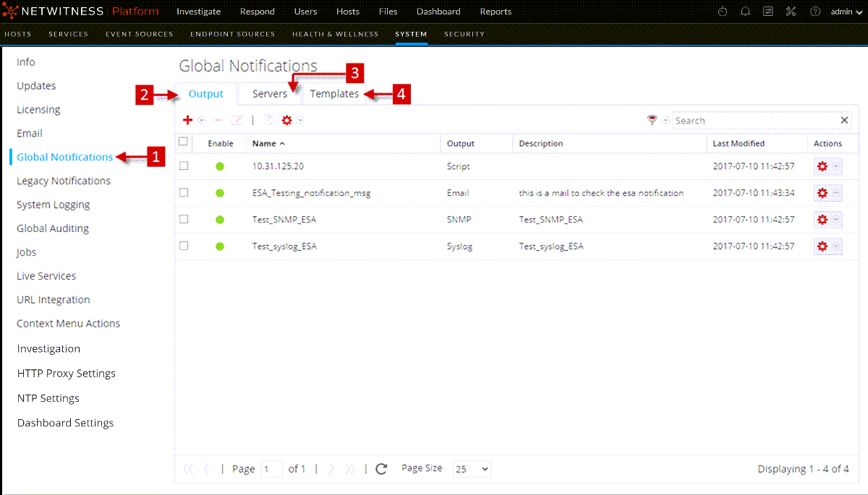Click the Search input field
This screenshot has height=495, width=868.
coord(756,121)
